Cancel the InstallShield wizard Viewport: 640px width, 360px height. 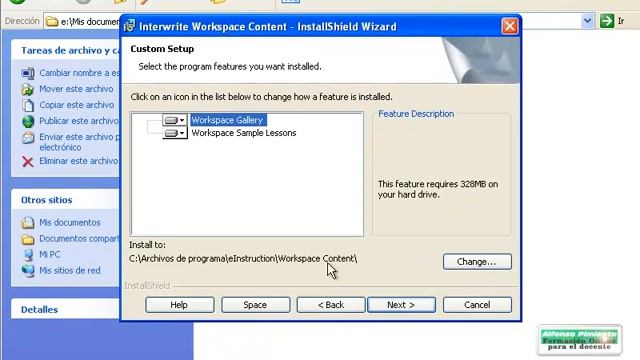[477, 305]
